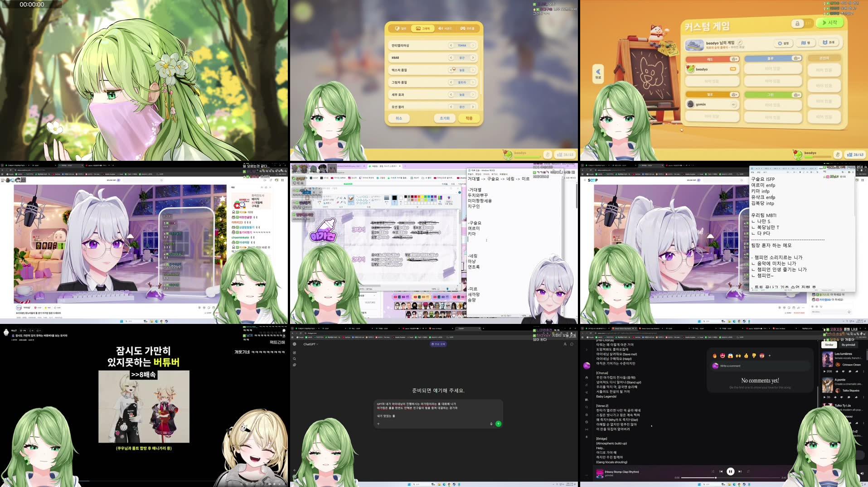Screen dimensions: 868x487
Task: Click the invite (초대) icon
Action: click(x=825, y=43)
